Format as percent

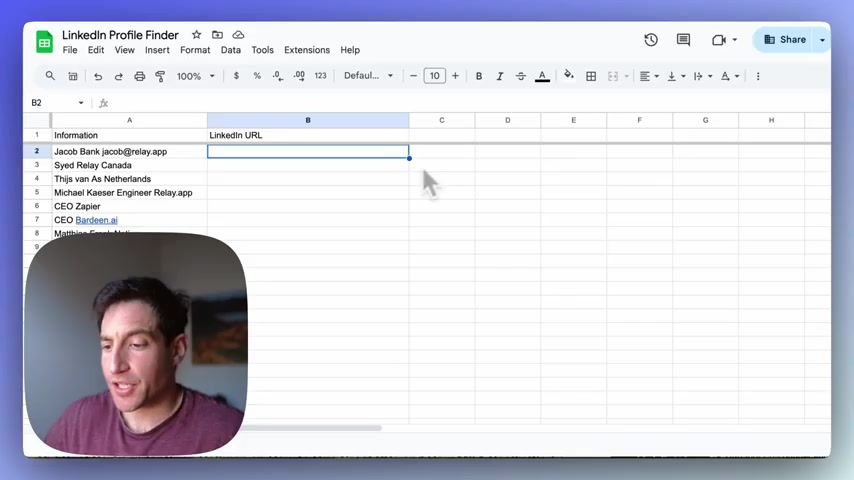pos(257,76)
